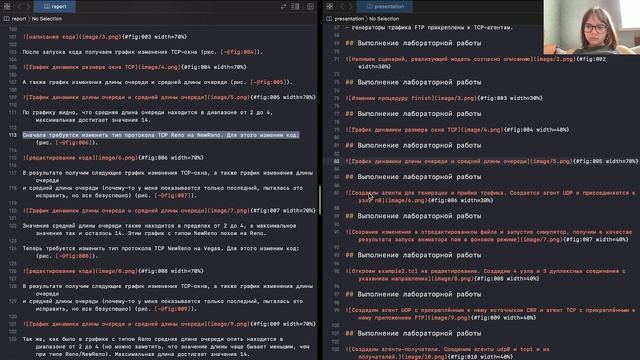Go forward in the report editor history

point(28,7)
